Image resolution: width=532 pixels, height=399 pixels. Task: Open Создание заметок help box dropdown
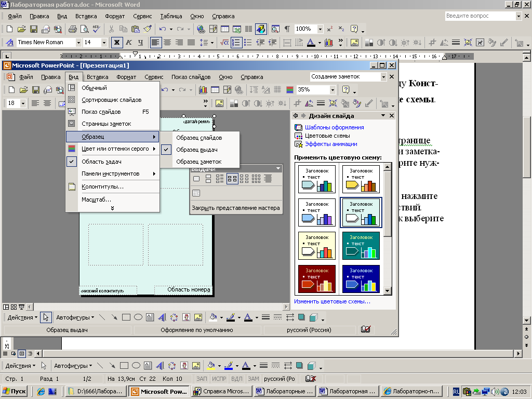point(383,77)
